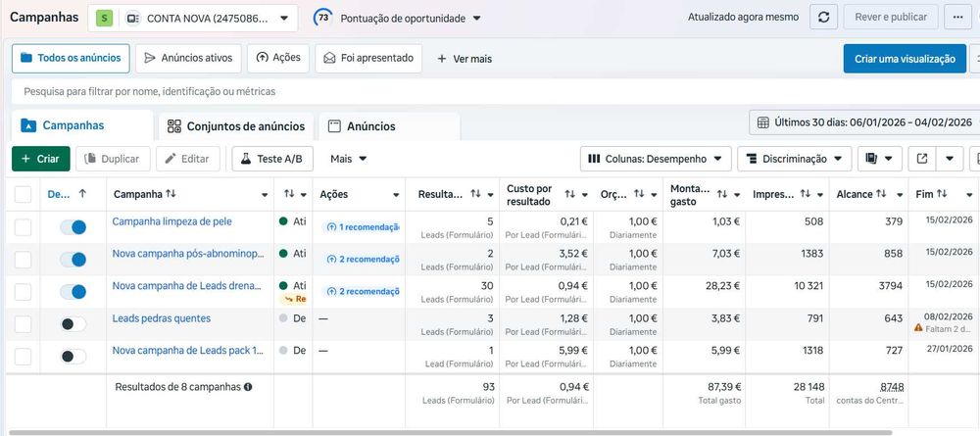Click the Ver mais option

[465, 59]
